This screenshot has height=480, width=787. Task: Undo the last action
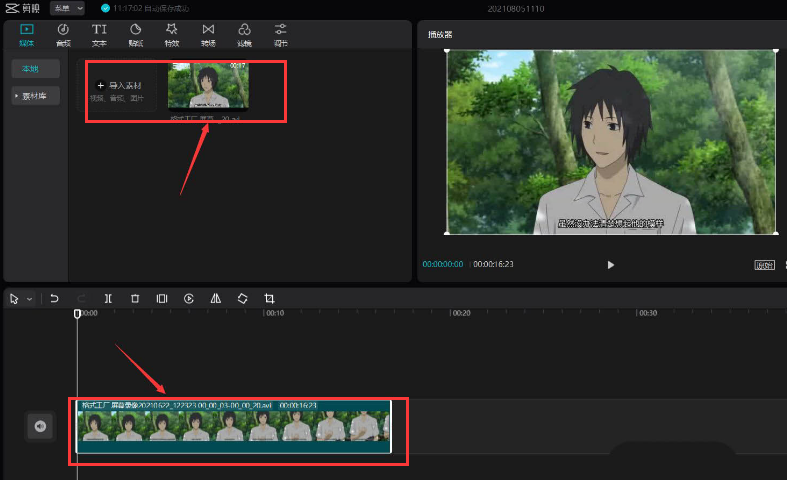(54, 299)
